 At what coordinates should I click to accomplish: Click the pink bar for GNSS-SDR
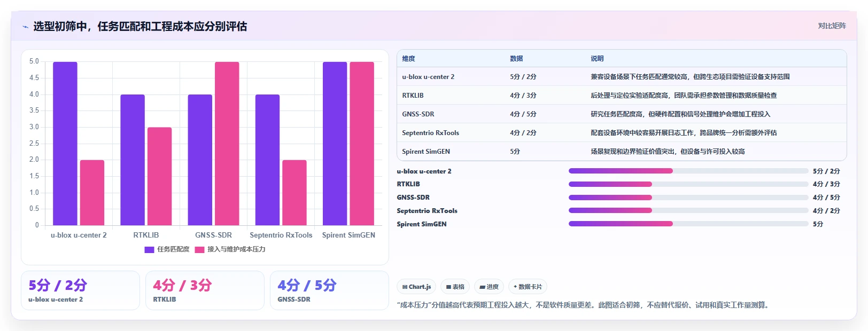click(227, 144)
